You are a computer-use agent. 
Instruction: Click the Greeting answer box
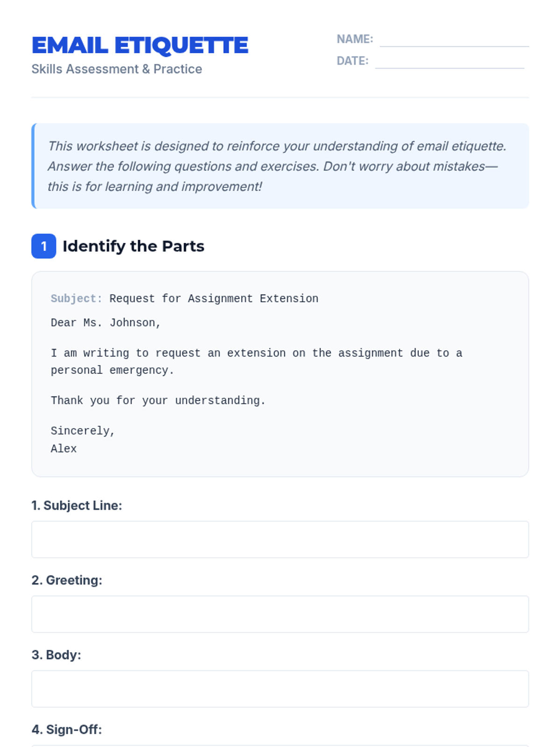[280, 614]
